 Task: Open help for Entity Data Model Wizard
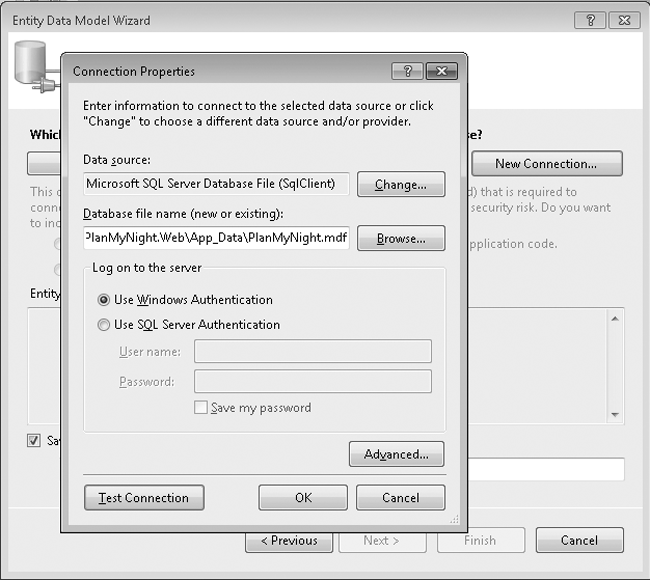click(590, 20)
